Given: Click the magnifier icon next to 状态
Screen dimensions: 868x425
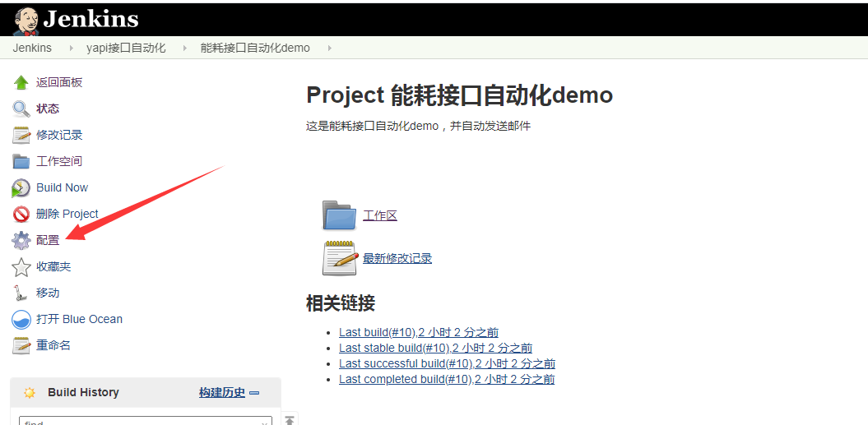Looking at the screenshot, I should pos(21,109).
